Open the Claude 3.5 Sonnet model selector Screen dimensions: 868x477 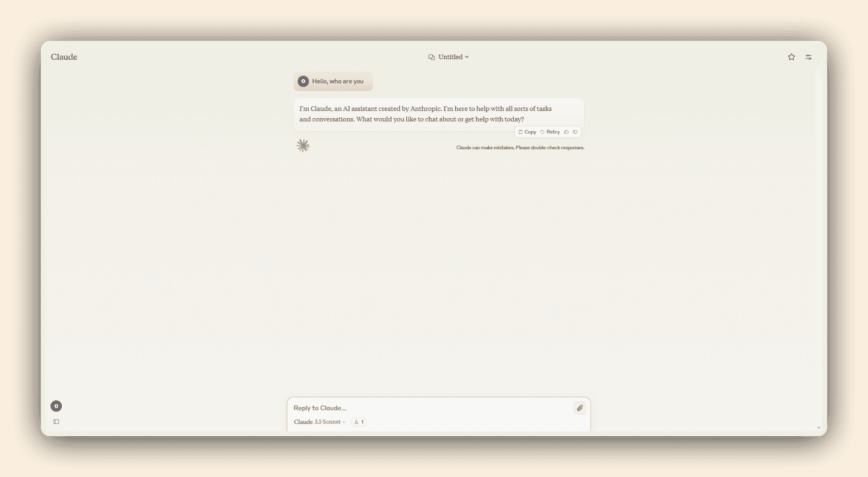click(320, 422)
